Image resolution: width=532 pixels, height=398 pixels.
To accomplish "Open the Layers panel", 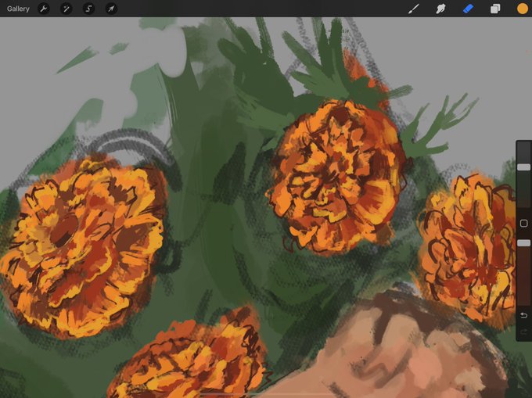I will [495, 9].
